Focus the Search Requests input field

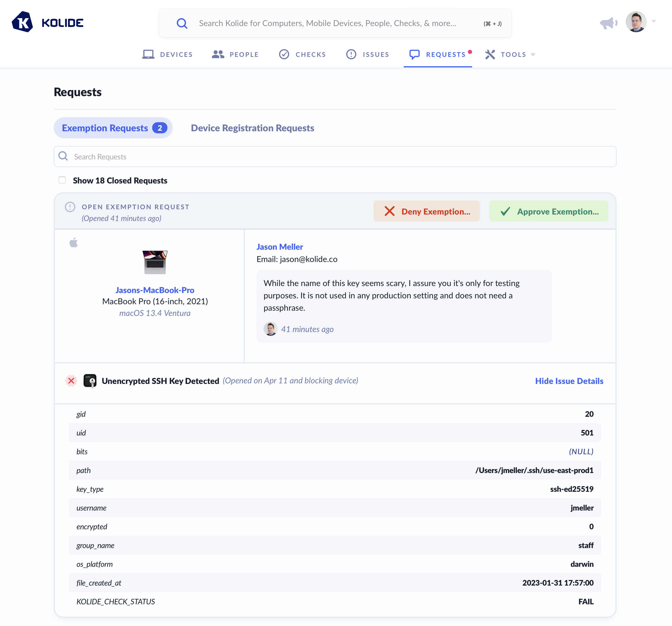point(335,156)
